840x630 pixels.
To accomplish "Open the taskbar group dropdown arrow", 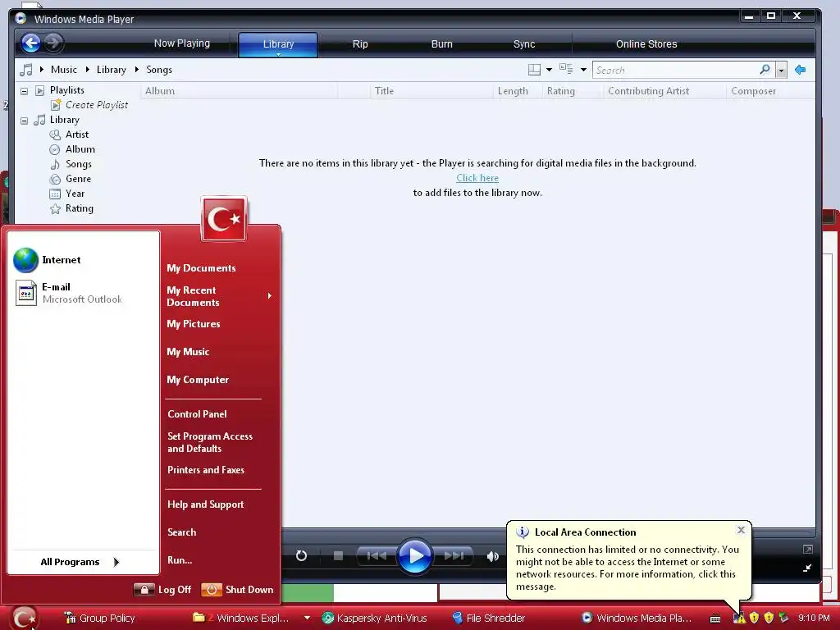I will point(307,618).
